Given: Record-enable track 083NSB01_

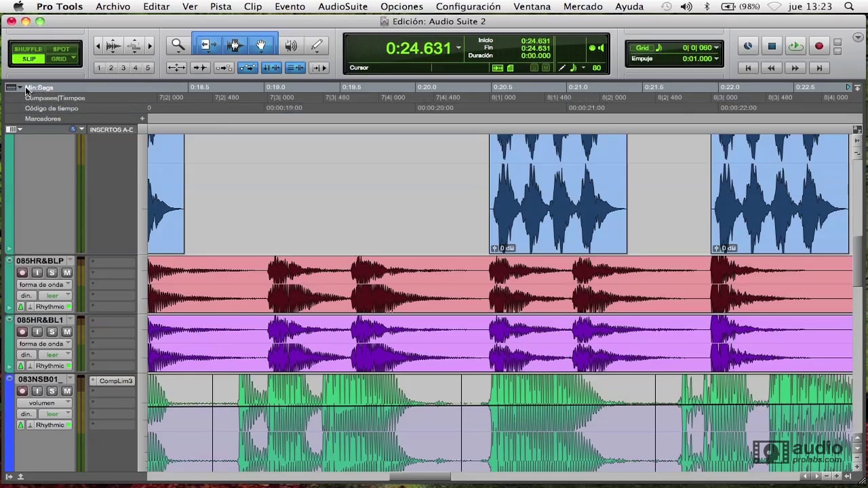Looking at the screenshot, I should (x=22, y=391).
